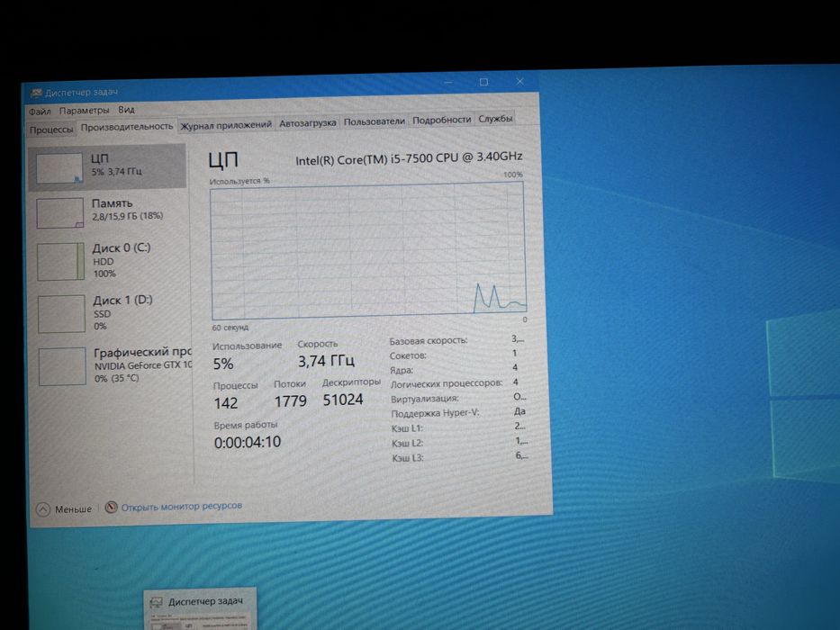
Task: Click the Диспетчер задач taskbar preview thumbnail
Action: 200,609
